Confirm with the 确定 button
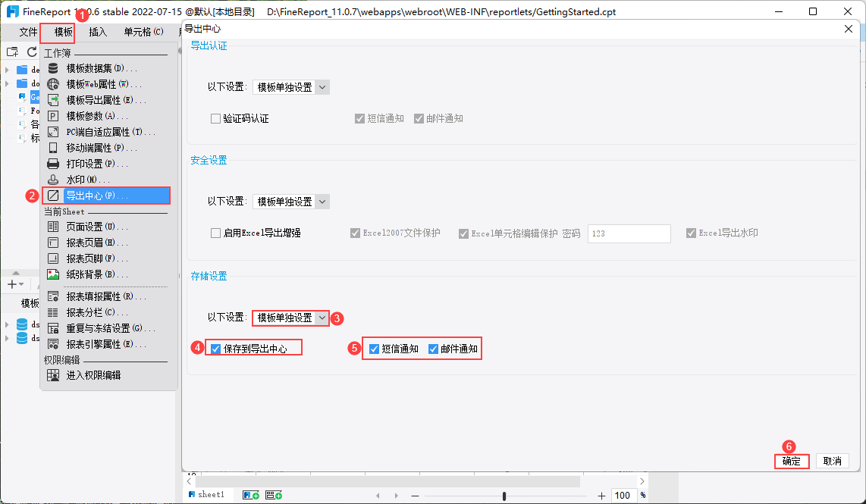This screenshot has width=866, height=504. (792, 462)
